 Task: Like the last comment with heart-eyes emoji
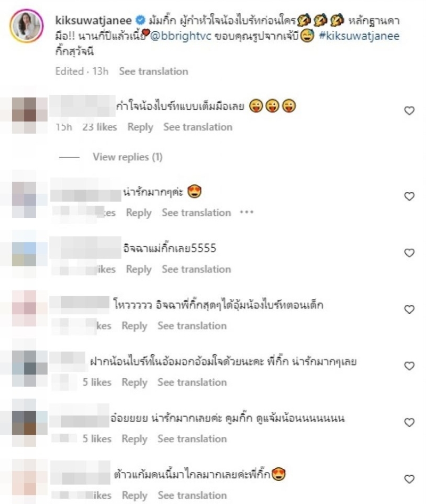409,479
